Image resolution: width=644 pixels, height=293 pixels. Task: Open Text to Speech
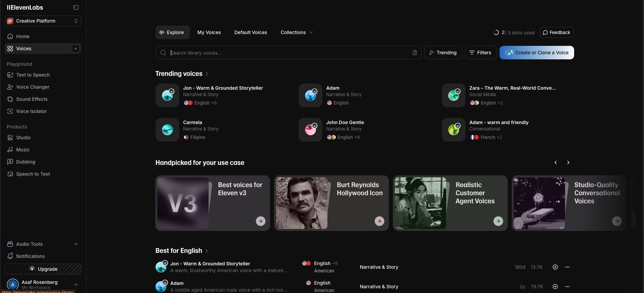(x=43, y=75)
